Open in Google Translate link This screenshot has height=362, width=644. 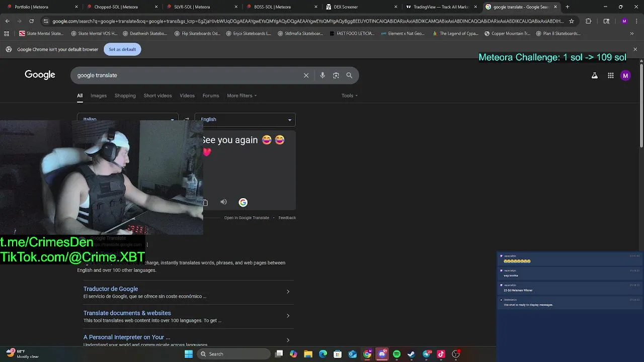tap(247, 218)
